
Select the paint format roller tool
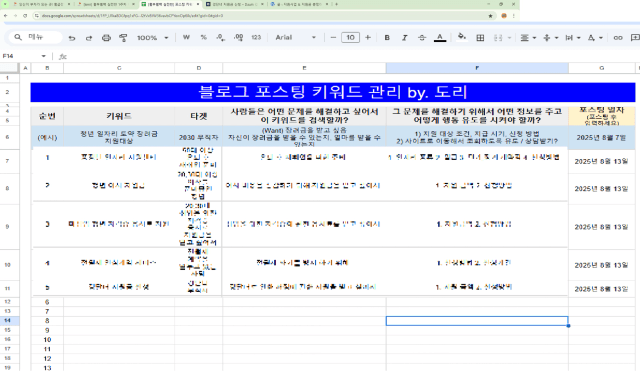click(123, 38)
